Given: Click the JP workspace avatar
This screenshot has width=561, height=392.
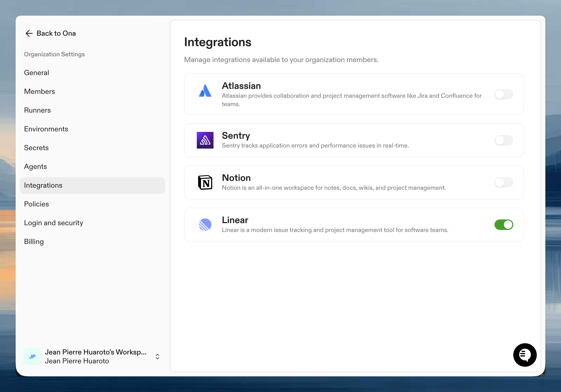Looking at the screenshot, I should click(32, 356).
